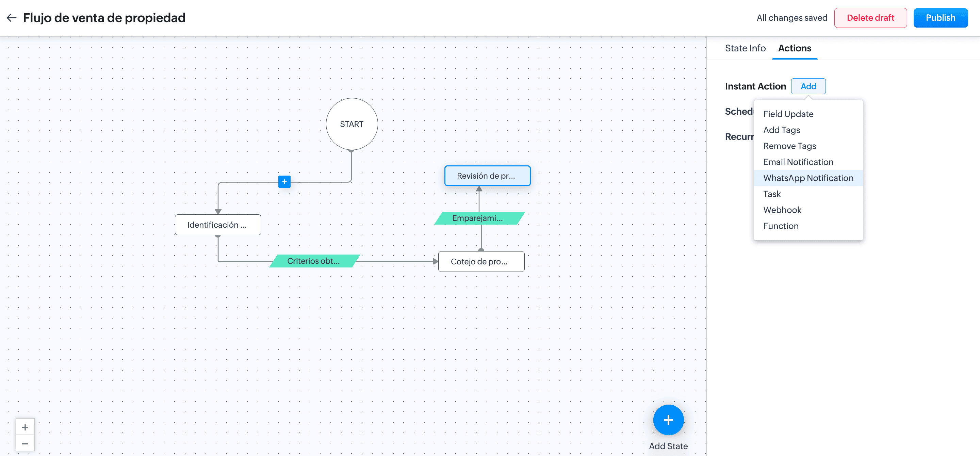Pick the Webhook action option
Viewport: 980px width, 456px height.
(x=782, y=210)
